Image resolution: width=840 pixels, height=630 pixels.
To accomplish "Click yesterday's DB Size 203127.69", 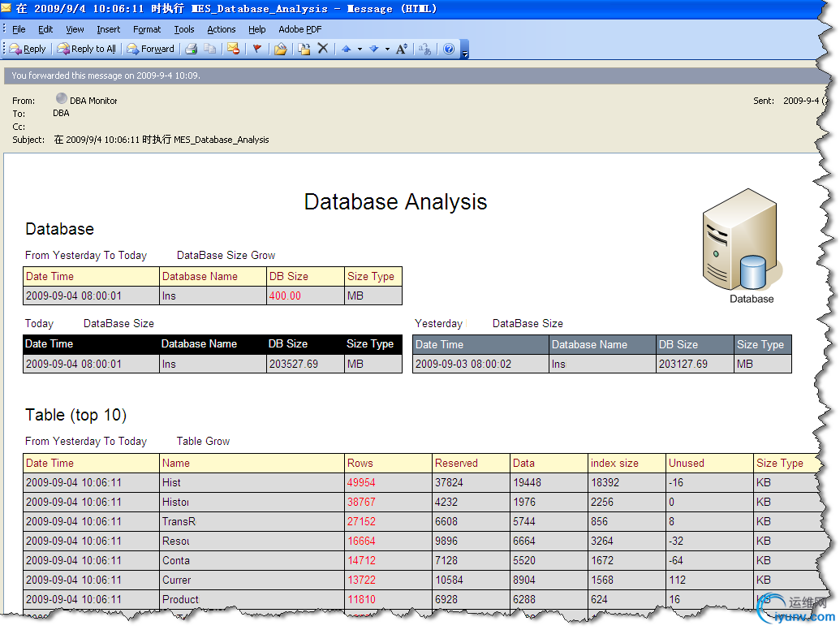I will coord(683,364).
